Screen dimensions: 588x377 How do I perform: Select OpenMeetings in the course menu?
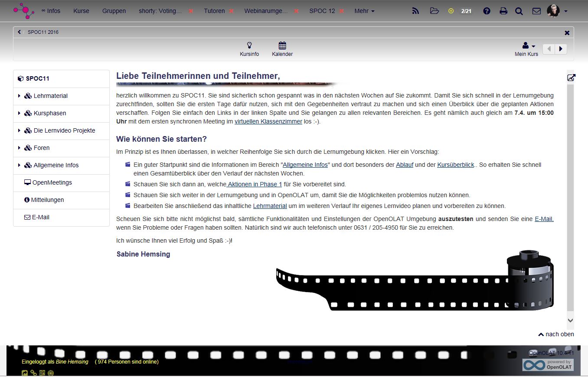click(52, 182)
